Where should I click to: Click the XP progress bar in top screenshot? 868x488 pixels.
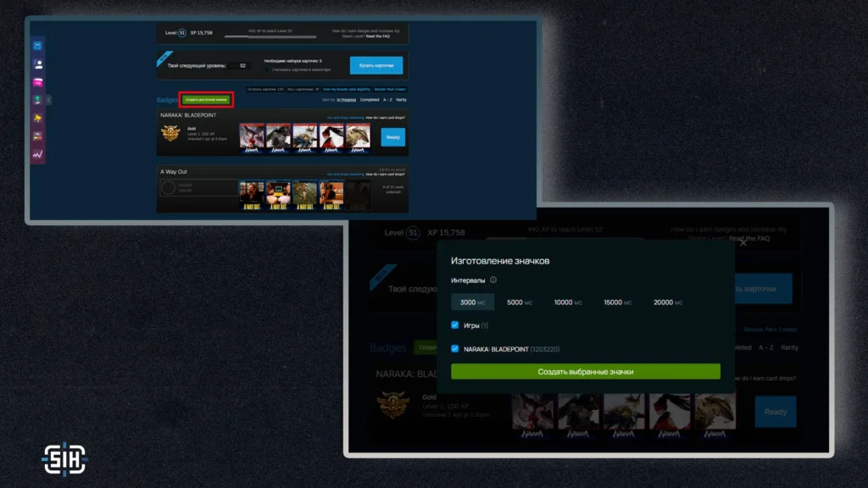(x=270, y=37)
